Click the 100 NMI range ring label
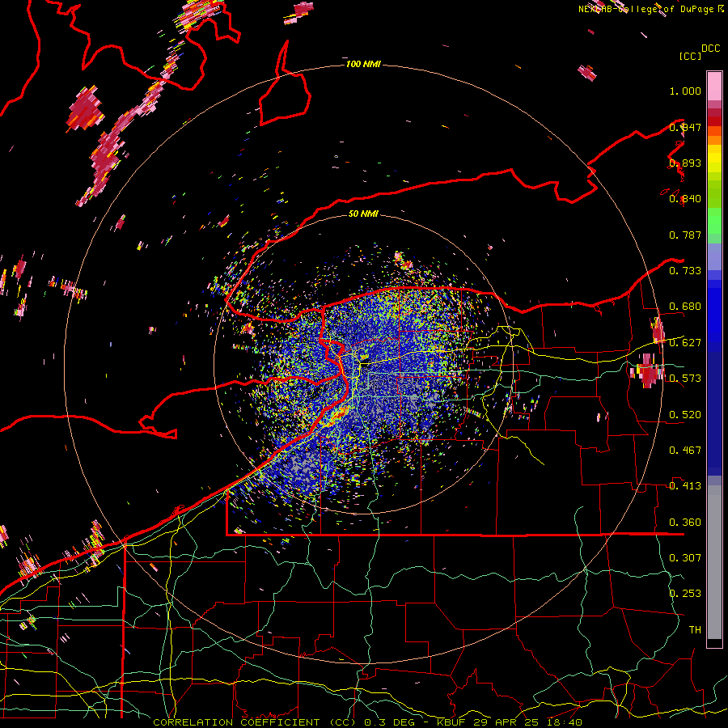The image size is (728, 728). click(x=363, y=64)
